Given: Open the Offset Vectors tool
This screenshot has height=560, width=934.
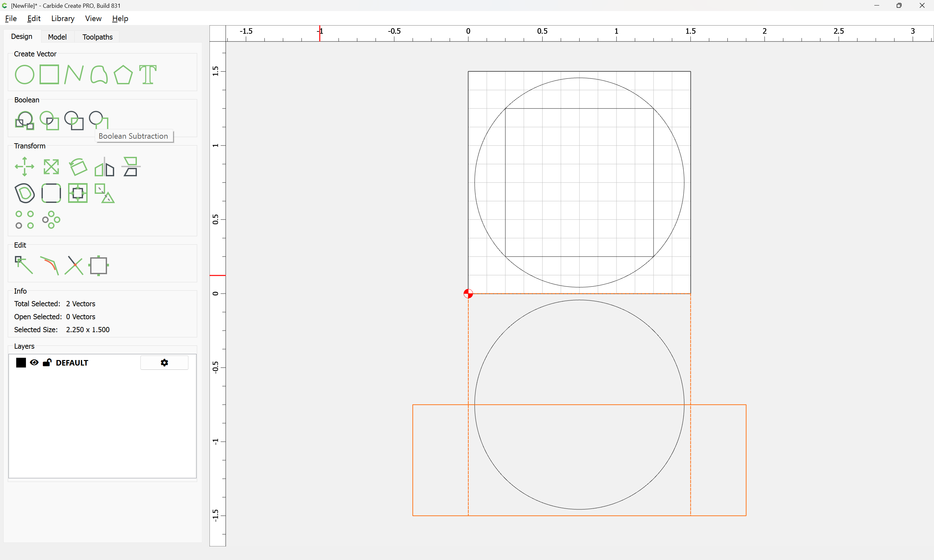Looking at the screenshot, I should (x=25, y=193).
